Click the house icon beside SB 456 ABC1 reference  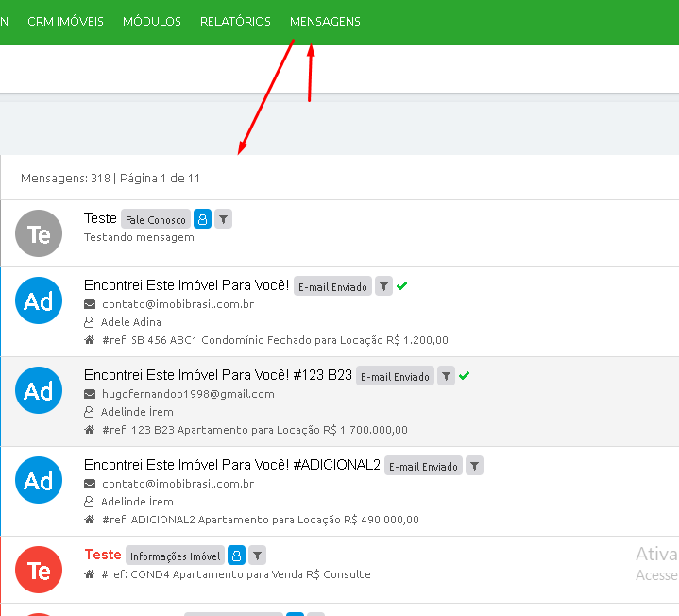click(x=89, y=340)
